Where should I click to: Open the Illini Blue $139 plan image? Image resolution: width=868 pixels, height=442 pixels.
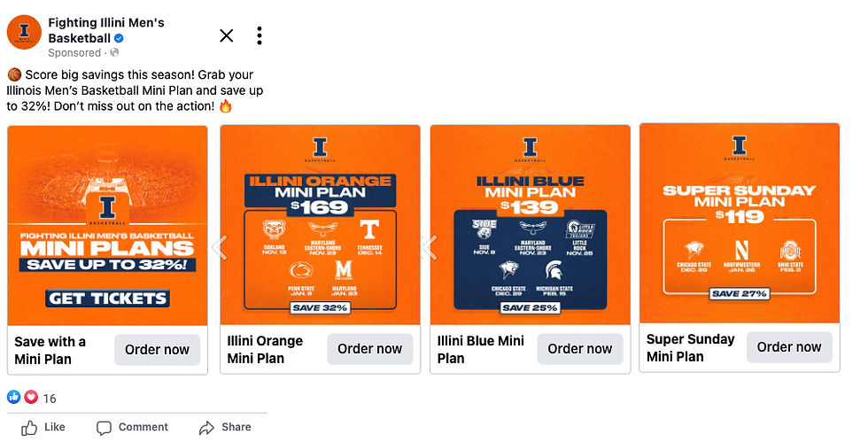pyautogui.click(x=531, y=224)
